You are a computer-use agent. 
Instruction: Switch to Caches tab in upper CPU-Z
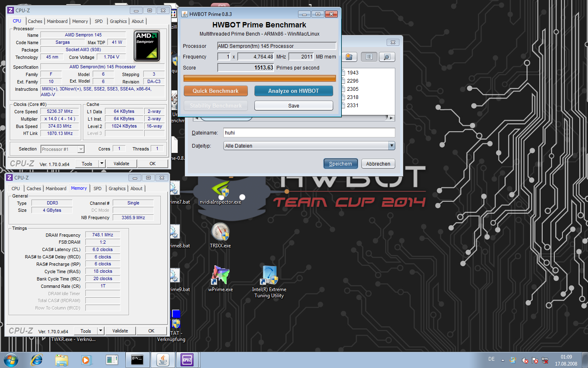coord(35,21)
